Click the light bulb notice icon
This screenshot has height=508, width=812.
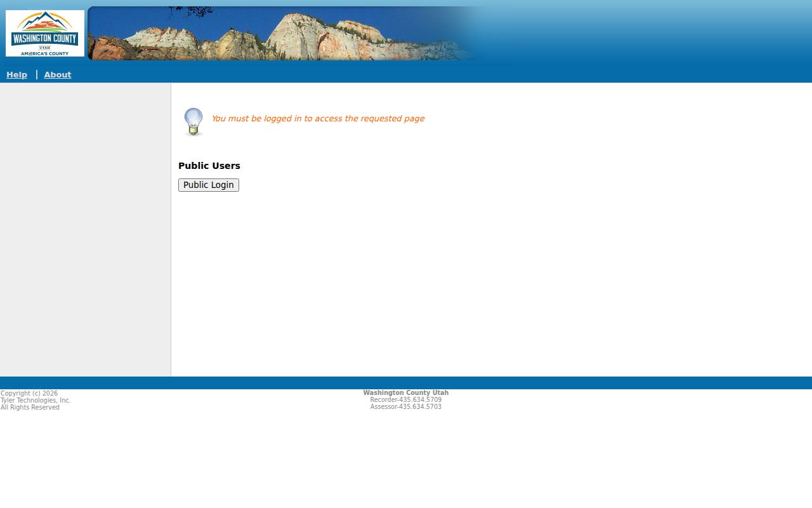coord(193,121)
